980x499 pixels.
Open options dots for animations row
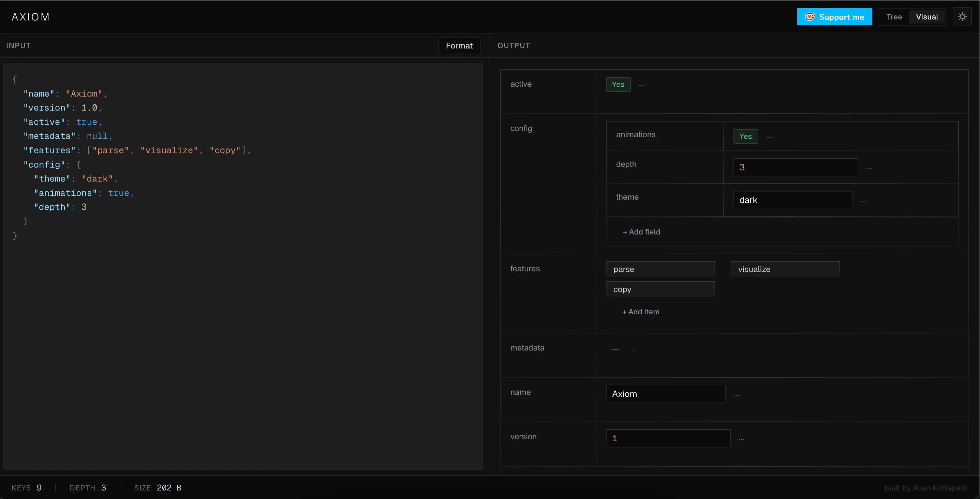769,137
